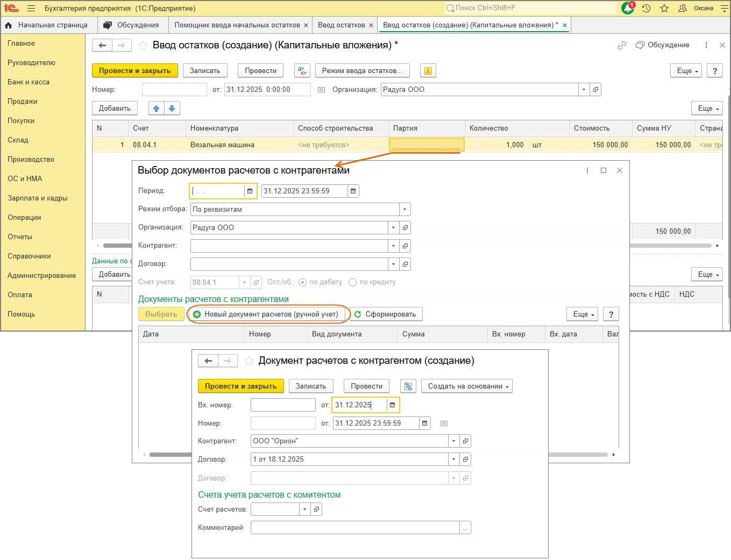Image resolution: width=731 pixels, height=560 pixels.
Task: Open Еще menu in selection dialog
Action: coord(582,314)
